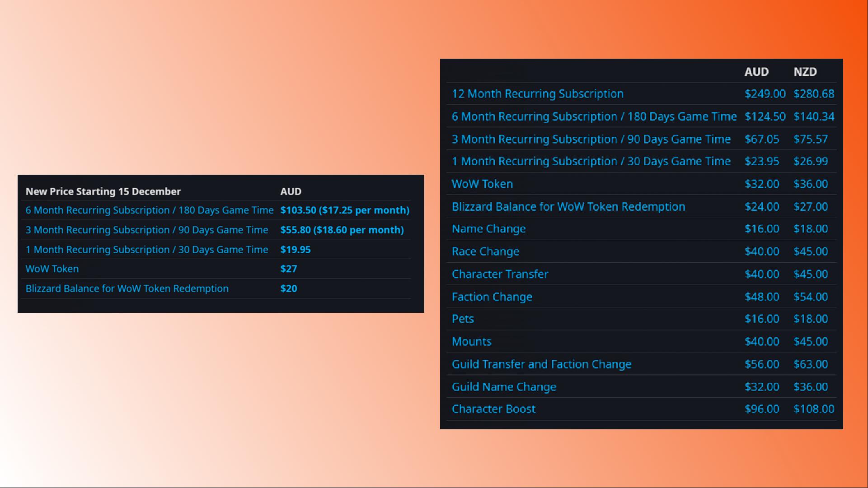Select '$103.50 ($17.25 per month)' price
Image resolution: width=868 pixels, height=488 pixels.
click(x=345, y=210)
